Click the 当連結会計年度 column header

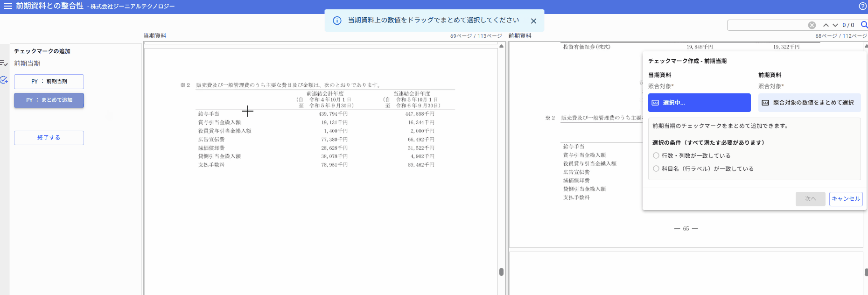pyautogui.click(x=412, y=94)
